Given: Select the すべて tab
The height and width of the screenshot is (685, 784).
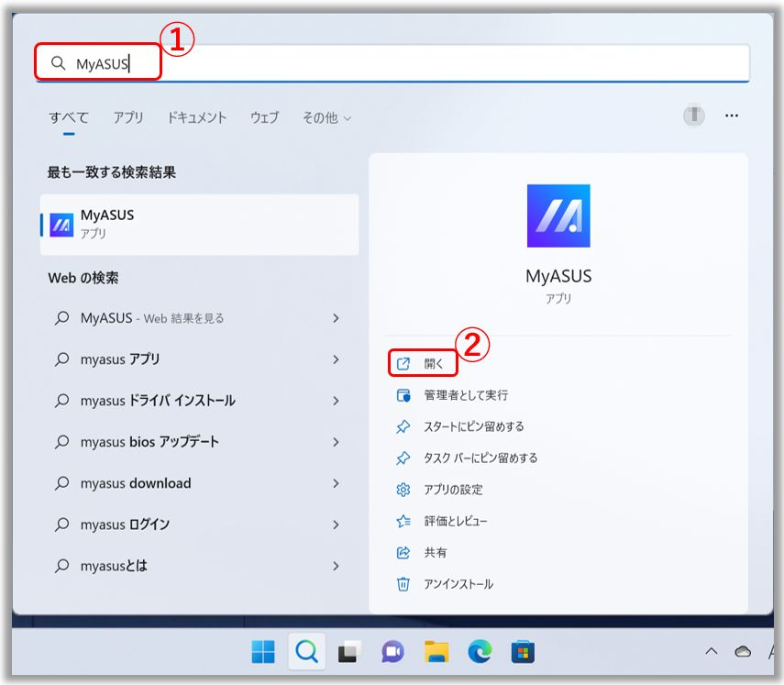Looking at the screenshot, I should point(69,117).
